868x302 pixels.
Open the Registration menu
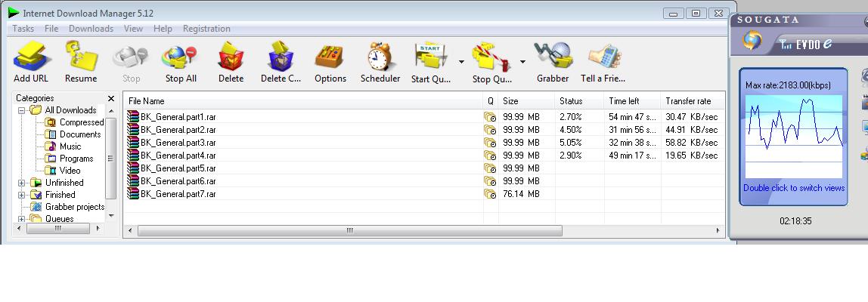coord(206,29)
